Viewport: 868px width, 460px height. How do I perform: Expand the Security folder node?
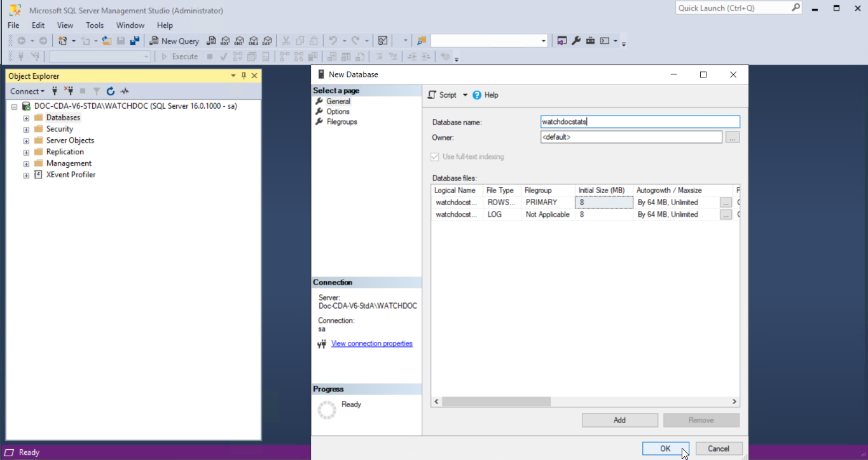(x=27, y=130)
